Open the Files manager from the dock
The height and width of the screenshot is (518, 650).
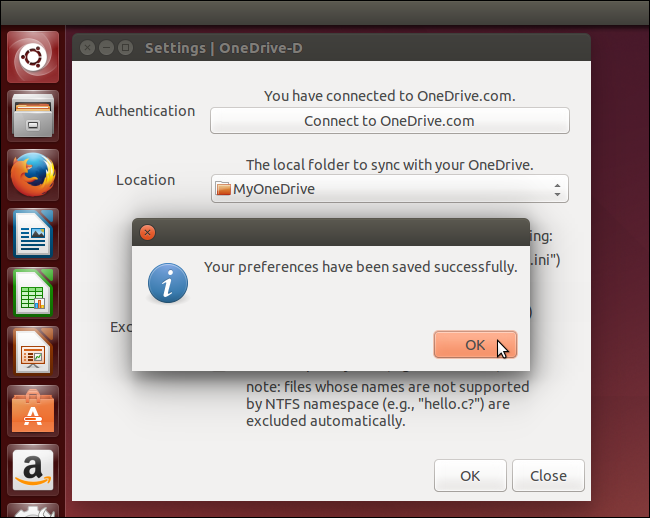33,116
